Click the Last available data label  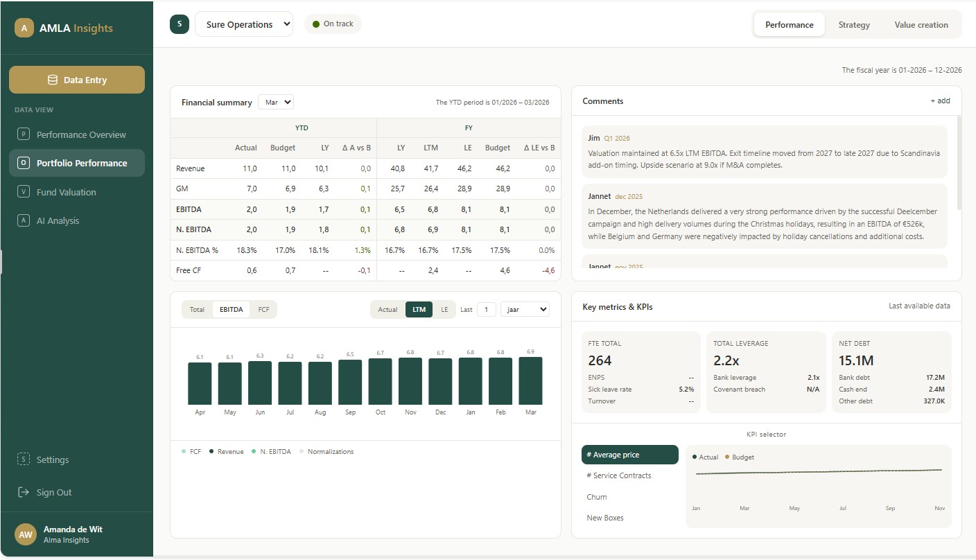click(x=919, y=306)
